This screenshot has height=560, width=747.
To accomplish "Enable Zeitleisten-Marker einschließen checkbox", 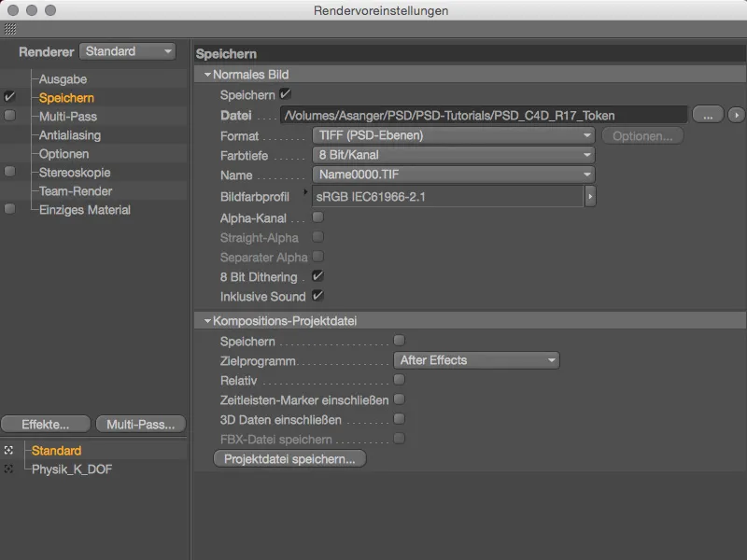I will (x=400, y=399).
